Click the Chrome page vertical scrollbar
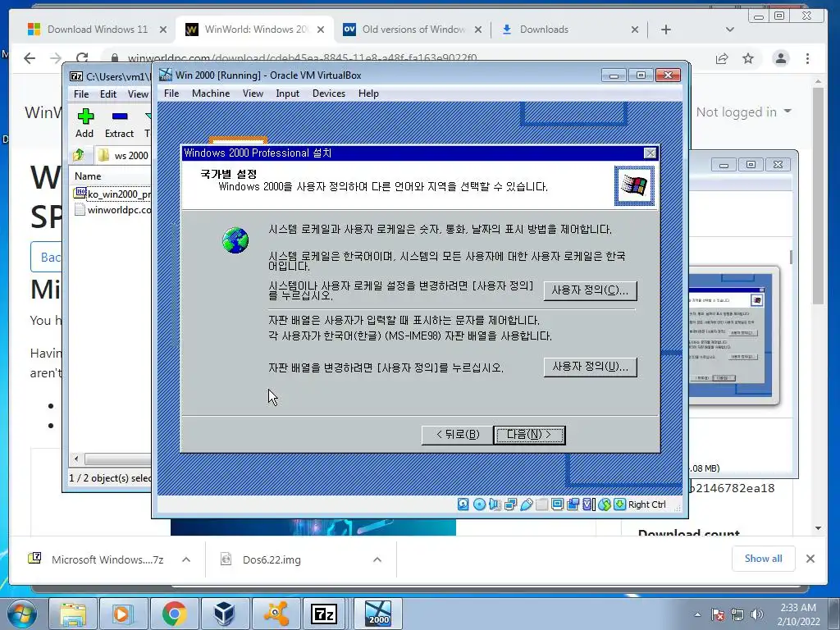840x630 pixels. click(818, 195)
